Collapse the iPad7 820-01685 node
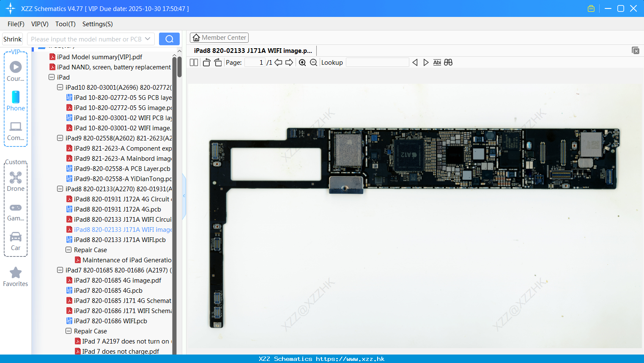This screenshot has height=363, width=644. click(60, 270)
